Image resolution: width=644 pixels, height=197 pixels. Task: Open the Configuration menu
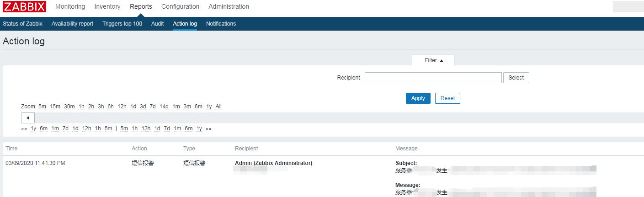point(180,7)
